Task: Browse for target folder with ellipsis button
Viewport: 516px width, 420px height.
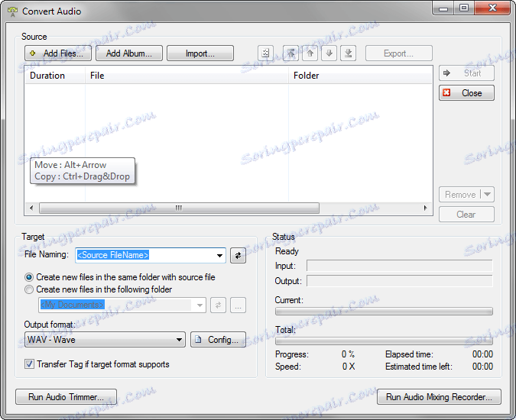Action: pos(238,305)
